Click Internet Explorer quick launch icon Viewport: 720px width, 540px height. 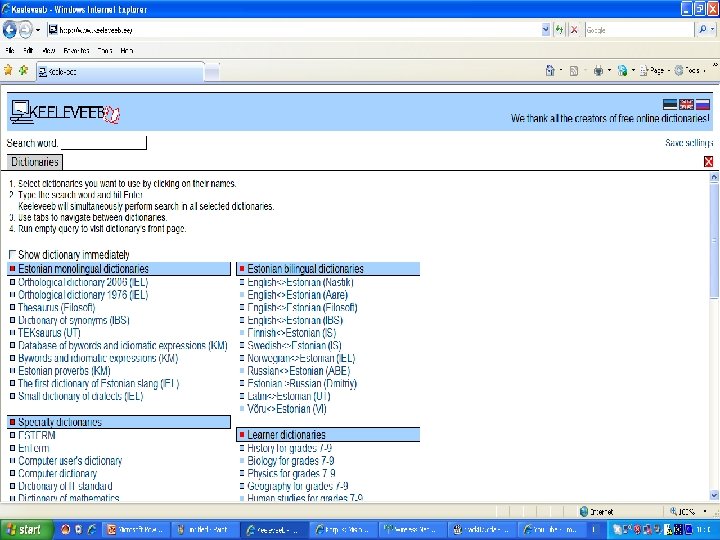(x=91, y=529)
